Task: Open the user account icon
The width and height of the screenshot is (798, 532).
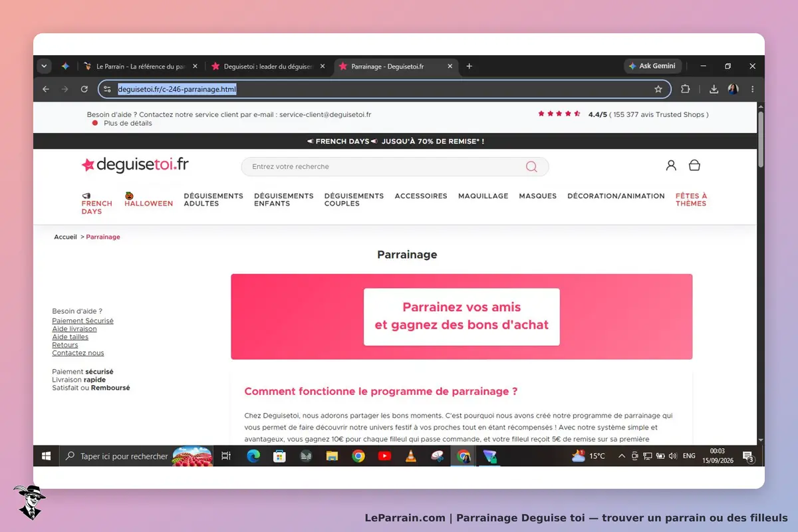Action: pos(671,166)
